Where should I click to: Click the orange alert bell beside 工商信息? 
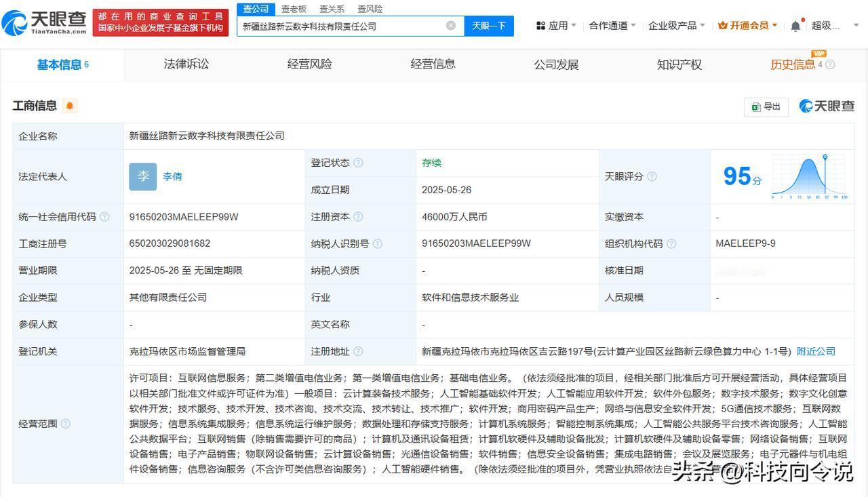(x=70, y=106)
